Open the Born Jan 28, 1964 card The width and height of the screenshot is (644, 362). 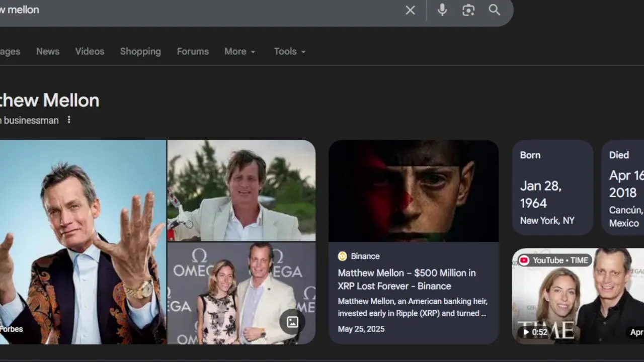(x=552, y=188)
